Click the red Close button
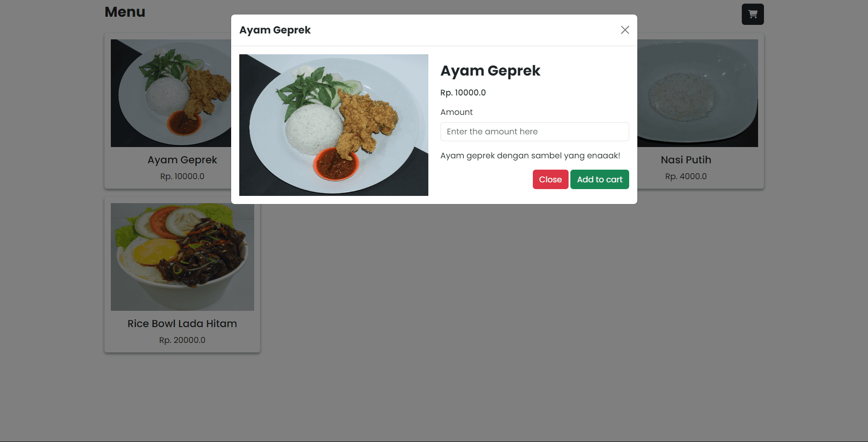 pyautogui.click(x=550, y=180)
